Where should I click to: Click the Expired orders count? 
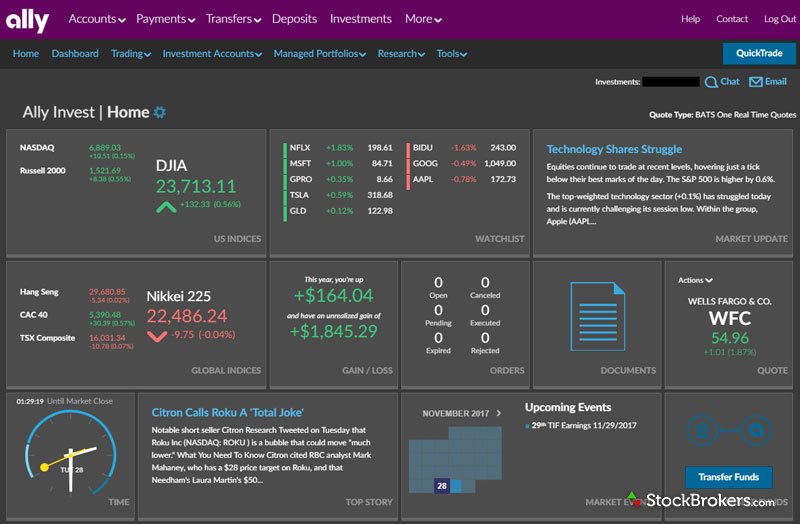[438, 338]
